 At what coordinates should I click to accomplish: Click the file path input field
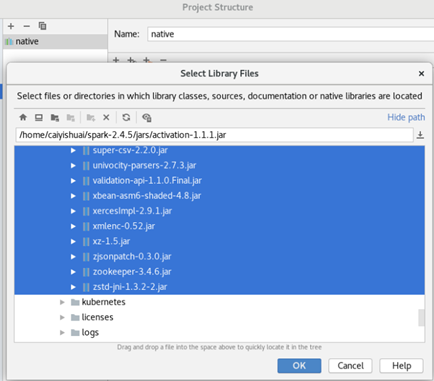[x=214, y=135]
